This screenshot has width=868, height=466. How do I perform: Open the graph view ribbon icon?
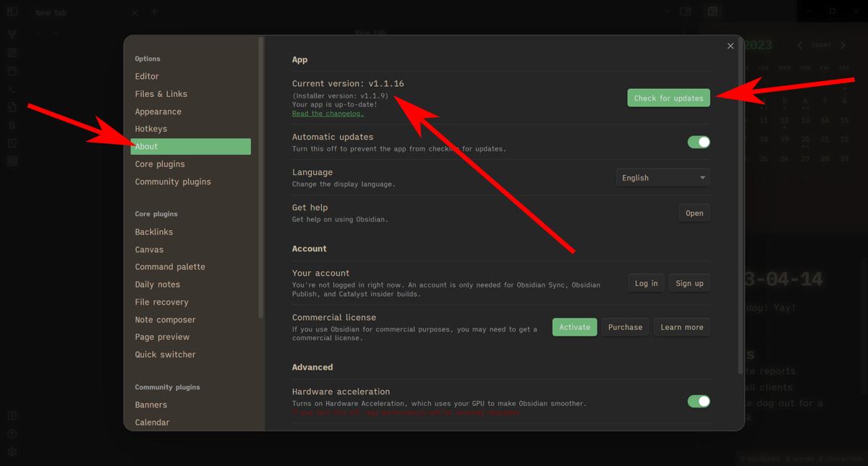click(12, 33)
